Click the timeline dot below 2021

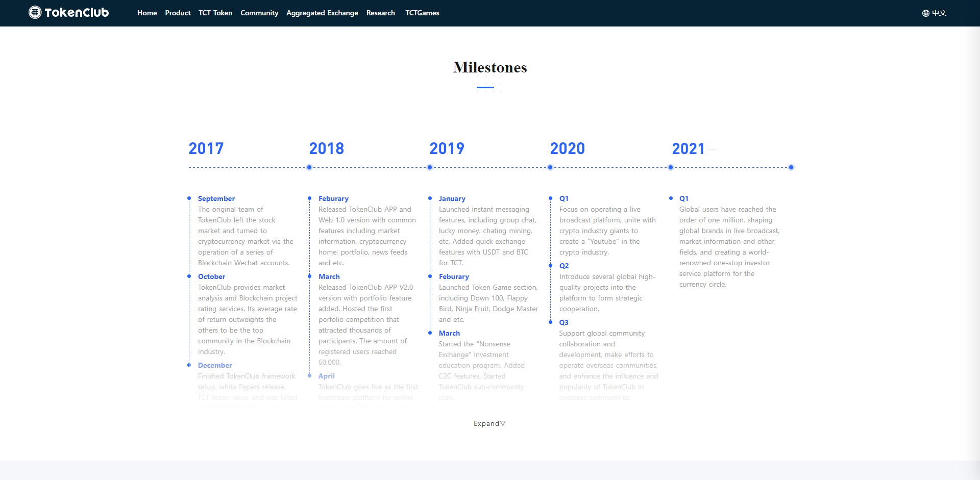point(671,167)
